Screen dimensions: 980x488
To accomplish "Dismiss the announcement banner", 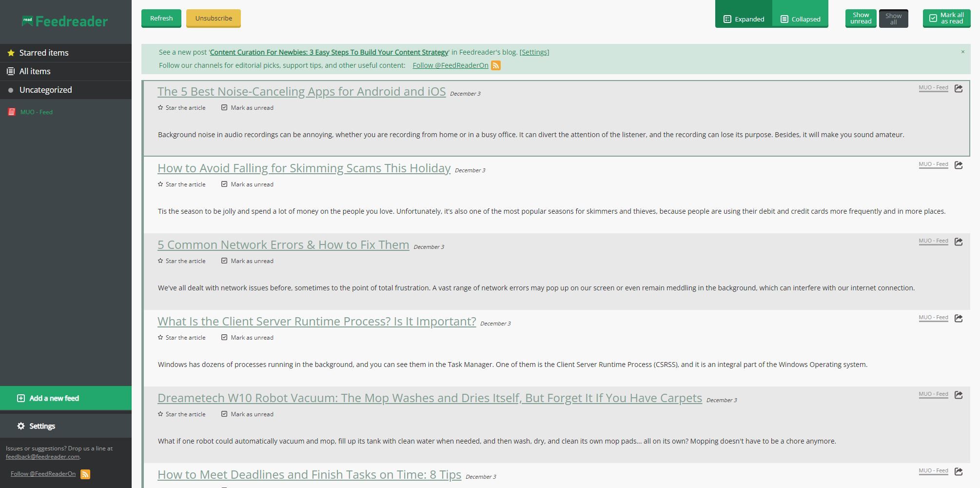I will 962,52.
